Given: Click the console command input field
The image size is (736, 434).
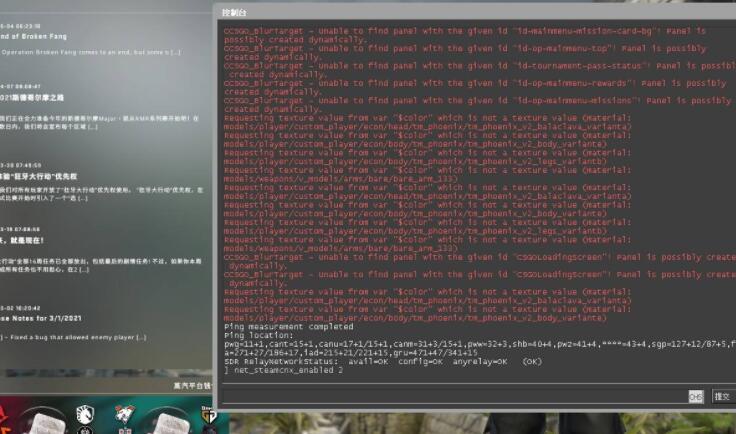Looking at the screenshot, I should pos(454,395).
